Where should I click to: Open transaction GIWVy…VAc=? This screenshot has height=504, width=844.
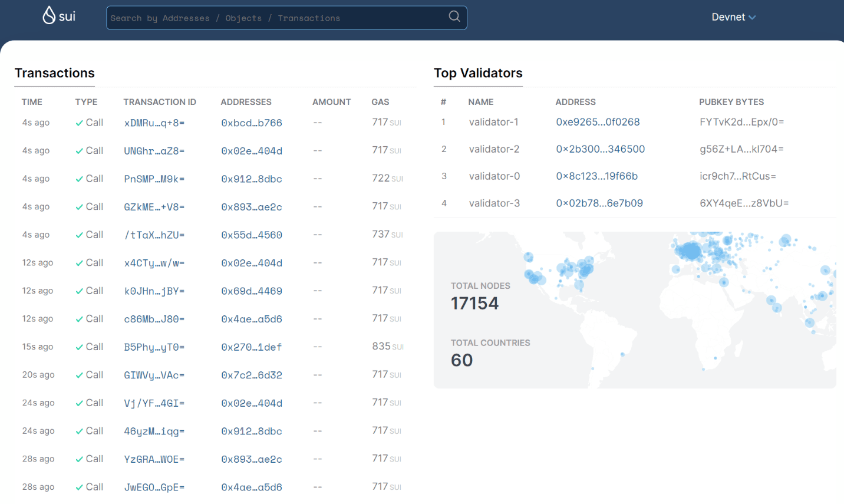click(154, 375)
